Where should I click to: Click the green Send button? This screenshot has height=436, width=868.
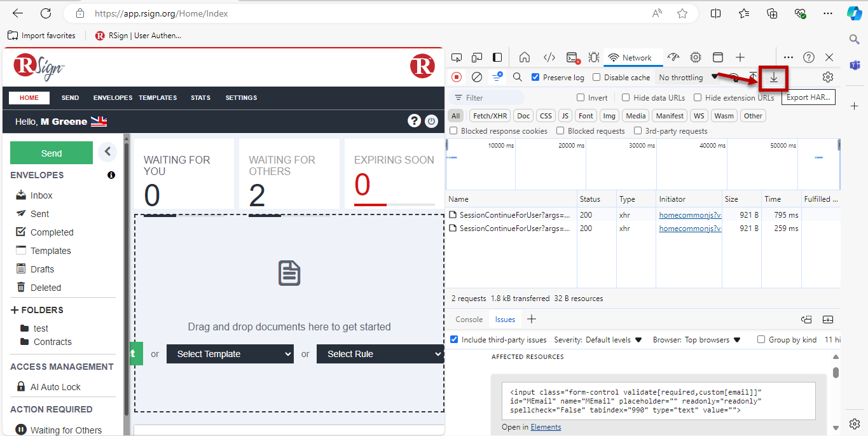point(52,153)
